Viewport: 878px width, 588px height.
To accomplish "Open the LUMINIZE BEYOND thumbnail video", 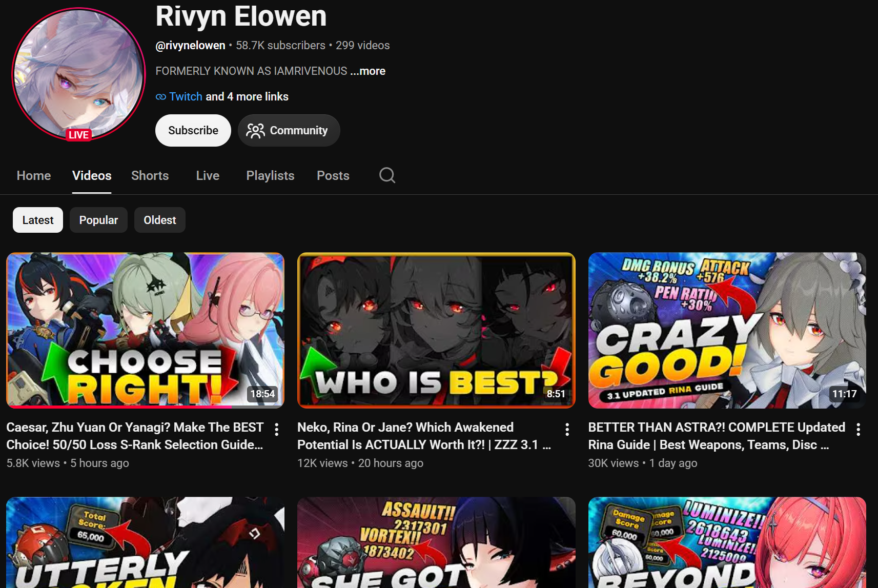I will 727,542.
